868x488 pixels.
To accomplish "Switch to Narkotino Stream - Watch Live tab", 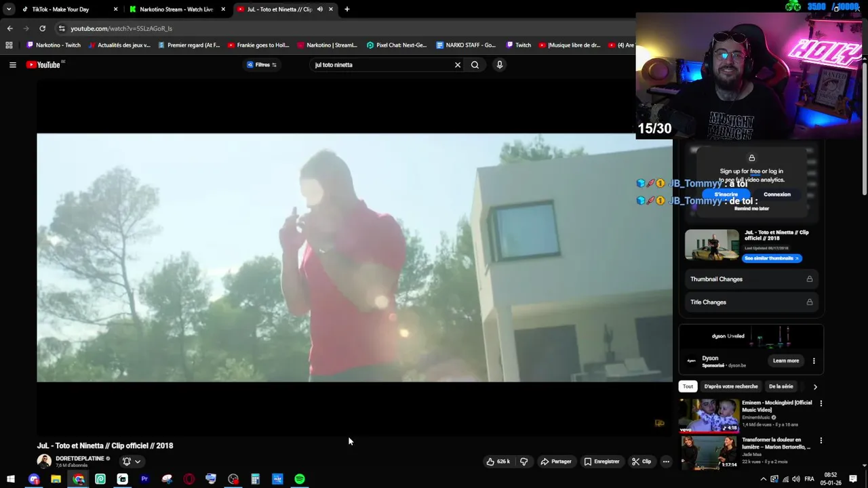I will pyautogui.click(x=176, y=9).
